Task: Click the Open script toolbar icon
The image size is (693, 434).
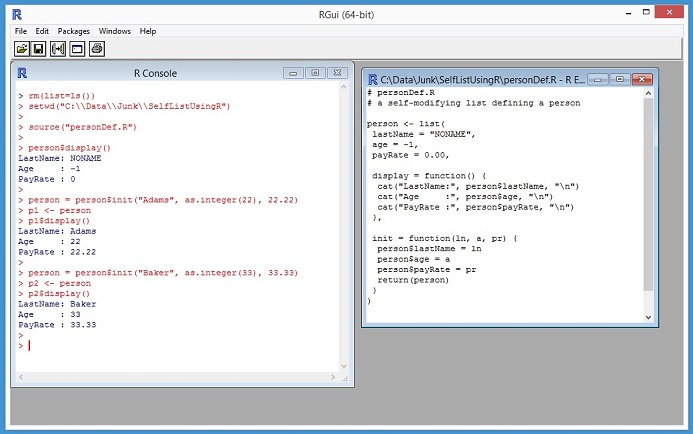Action: pos(21,48)
